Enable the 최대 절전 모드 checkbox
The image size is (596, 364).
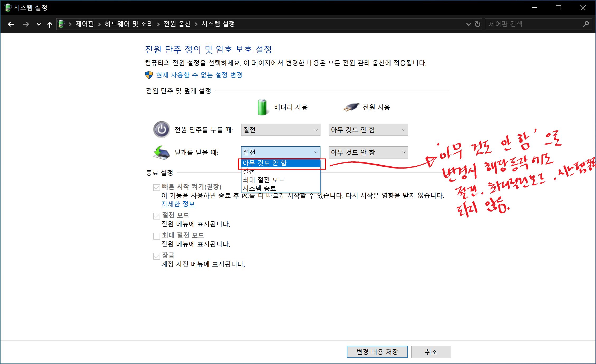click(157, 236)
